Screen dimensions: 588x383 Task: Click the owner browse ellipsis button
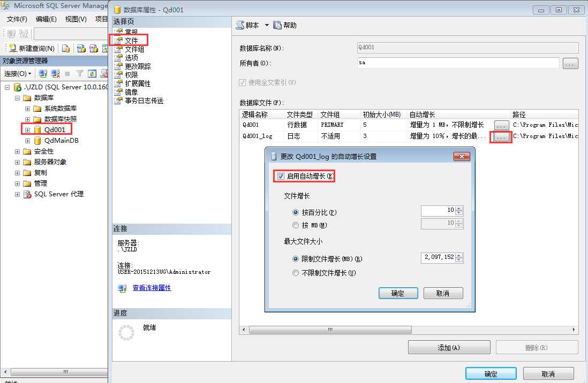coord(570,63)
